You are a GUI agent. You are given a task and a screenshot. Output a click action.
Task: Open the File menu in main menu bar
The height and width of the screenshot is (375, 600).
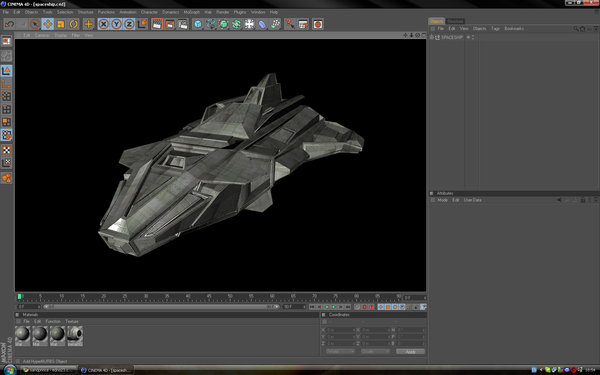coord(6,12)
